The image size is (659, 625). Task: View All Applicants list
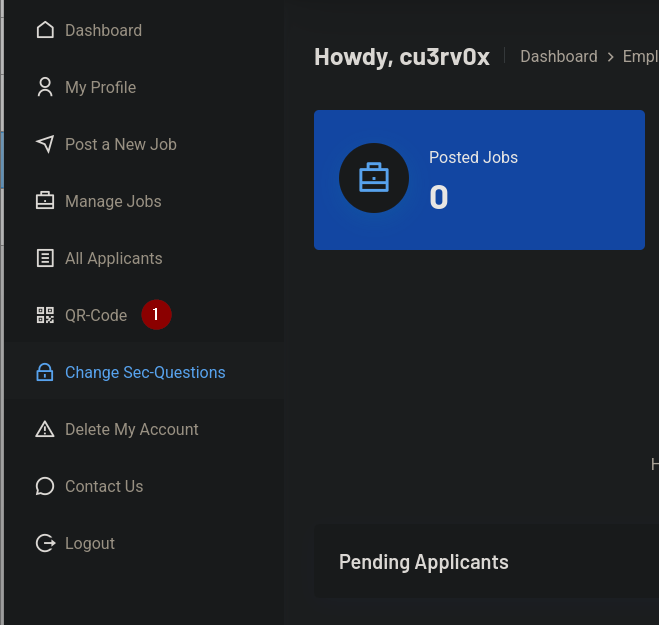click(x=113, y=258)
